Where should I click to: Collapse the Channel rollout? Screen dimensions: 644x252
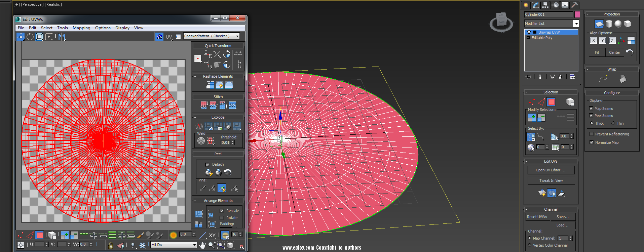(526, 209)
